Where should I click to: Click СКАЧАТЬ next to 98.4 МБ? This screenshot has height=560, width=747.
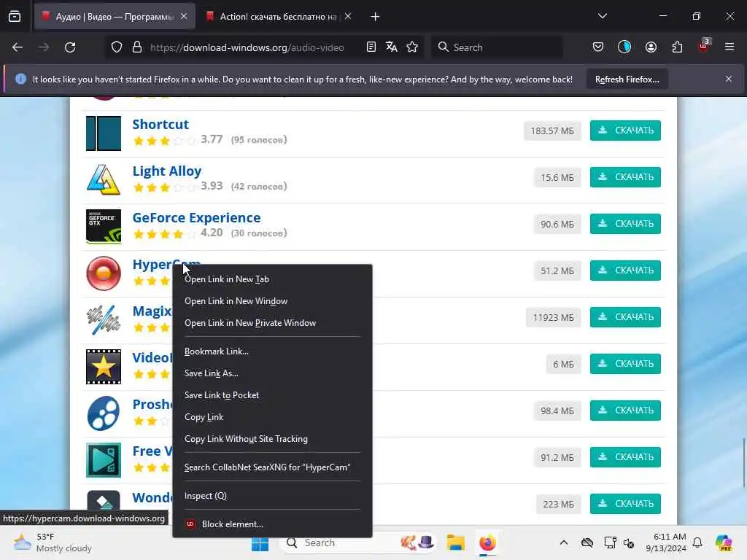click(625, 411)
